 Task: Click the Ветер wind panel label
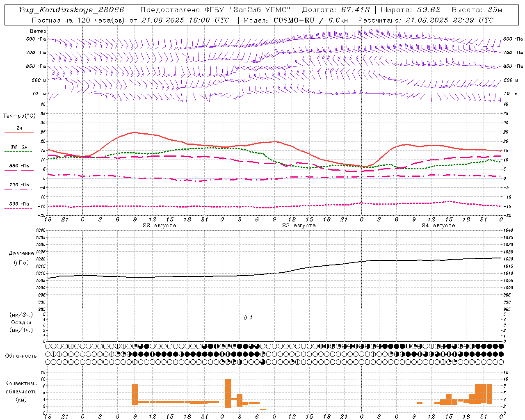pyautogui.click(x=38, y=31)
